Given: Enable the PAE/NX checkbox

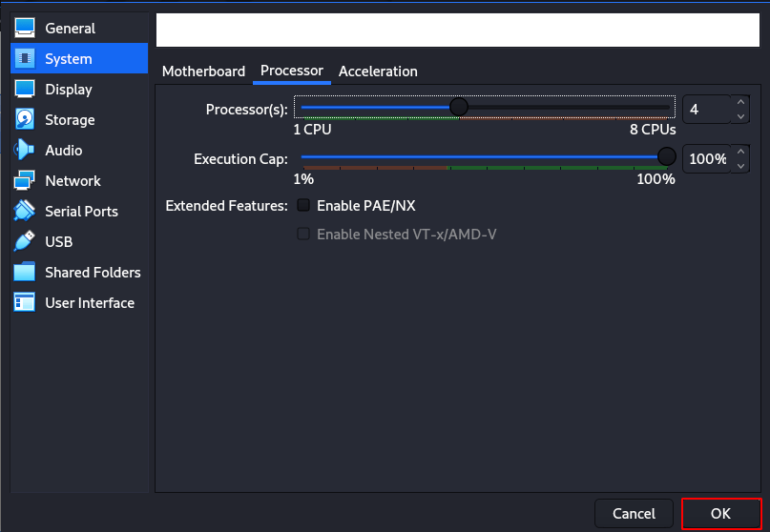Looking at the screenshot, I should click(303, 205).
